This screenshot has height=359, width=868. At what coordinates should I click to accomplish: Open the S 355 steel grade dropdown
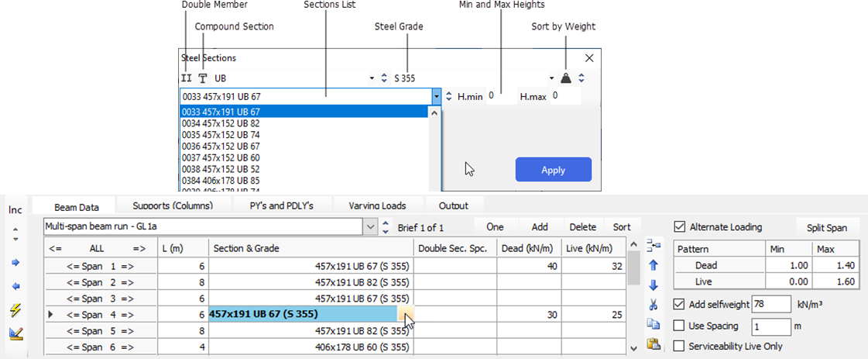(551, 78)
